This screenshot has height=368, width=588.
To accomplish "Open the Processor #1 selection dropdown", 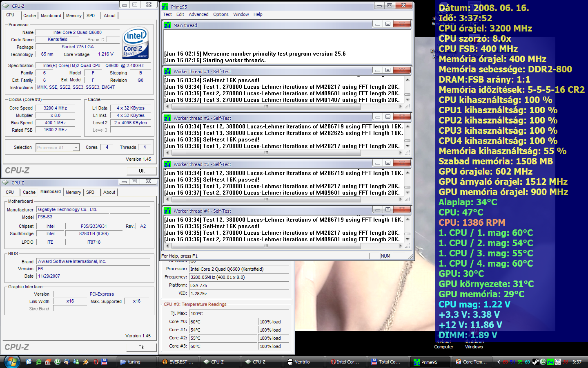I will click(76, 148).
